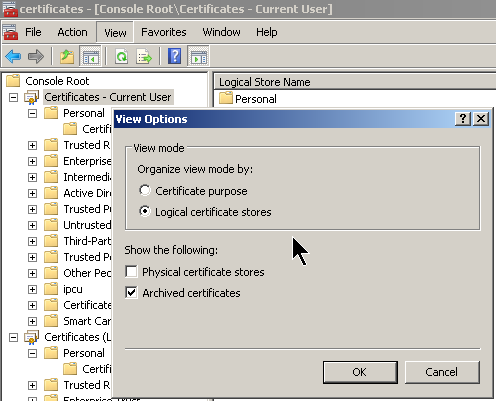Collapse the Personal node under Current User
496x401 pixels.
point(32,113)
